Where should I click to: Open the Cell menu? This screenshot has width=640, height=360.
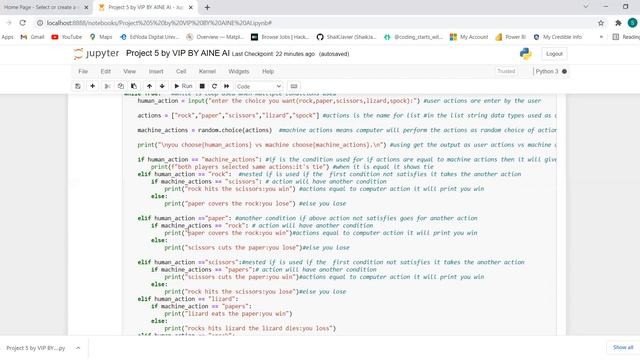click(181, 71)
